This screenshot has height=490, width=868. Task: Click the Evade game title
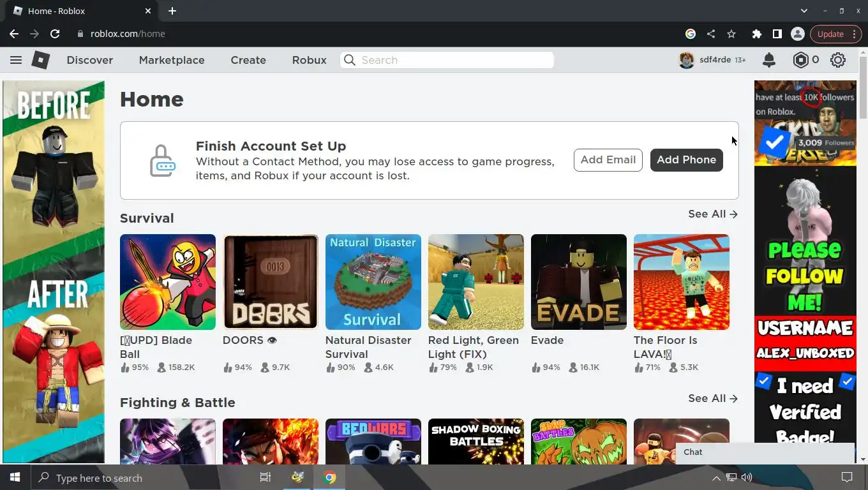(x=548, y=341)
